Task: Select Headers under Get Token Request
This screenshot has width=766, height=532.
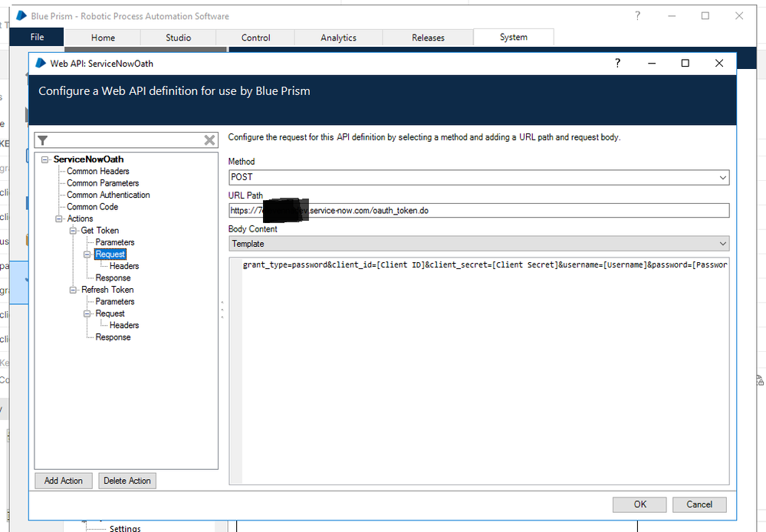Action: pyautogui.click(x=124, y=266)
